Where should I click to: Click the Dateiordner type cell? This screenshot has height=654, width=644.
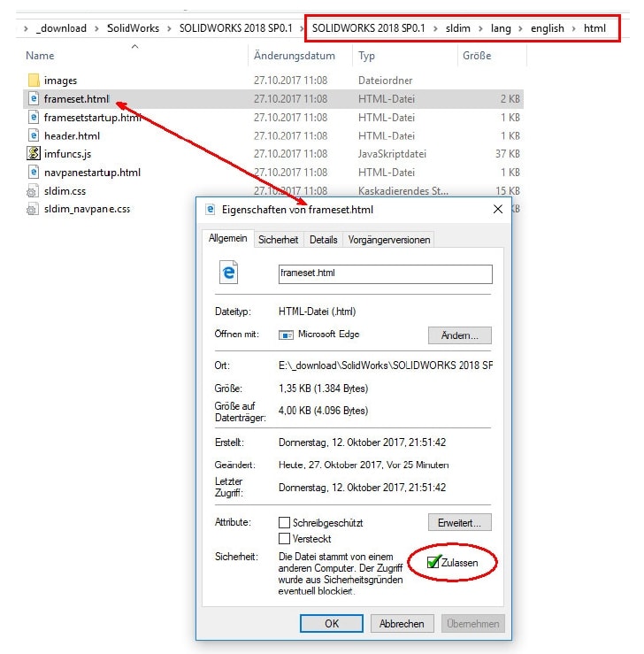[x=385, y=80]
